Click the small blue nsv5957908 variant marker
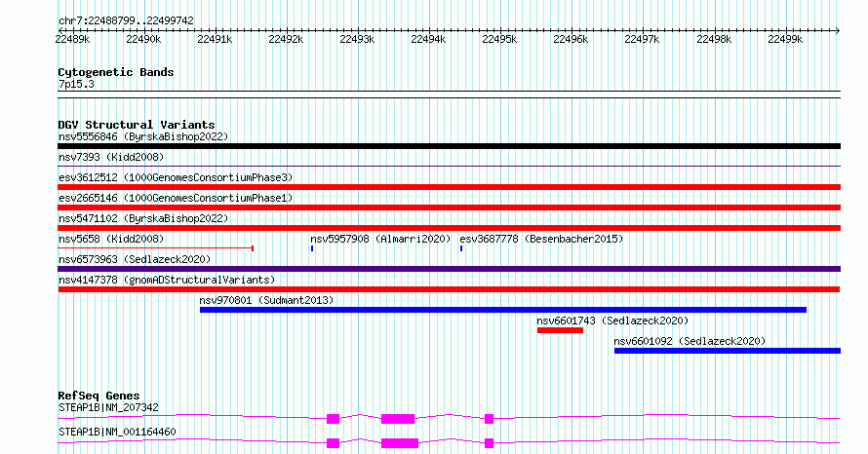 click(312, 248)
